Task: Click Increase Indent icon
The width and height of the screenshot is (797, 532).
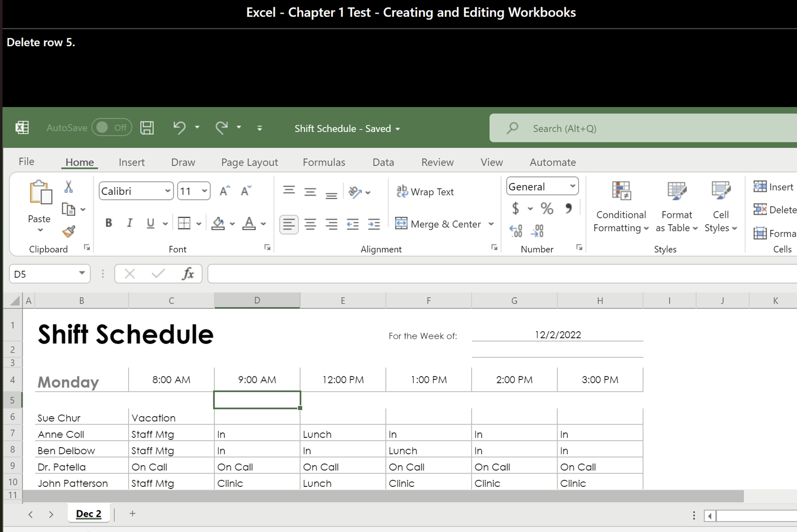Action: click(374, 224)
